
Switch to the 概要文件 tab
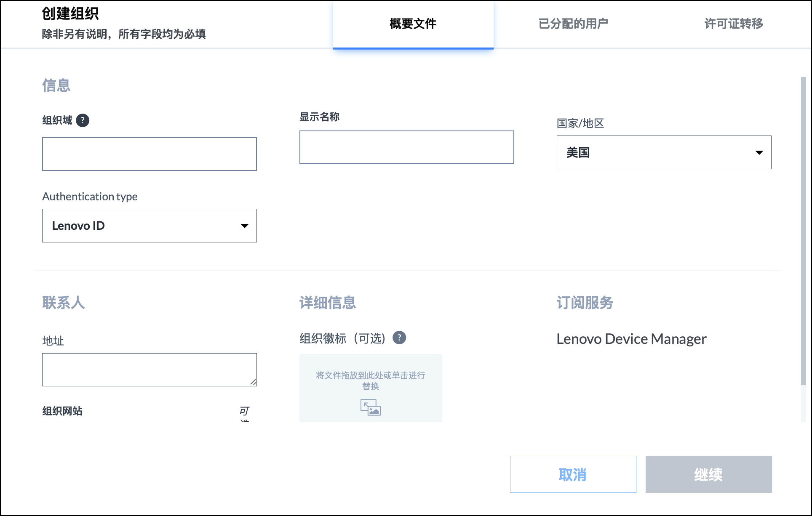click(413, 24)
